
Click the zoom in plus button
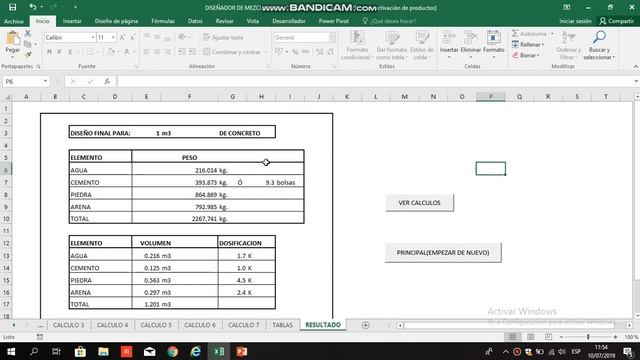(x=615, y=337)
